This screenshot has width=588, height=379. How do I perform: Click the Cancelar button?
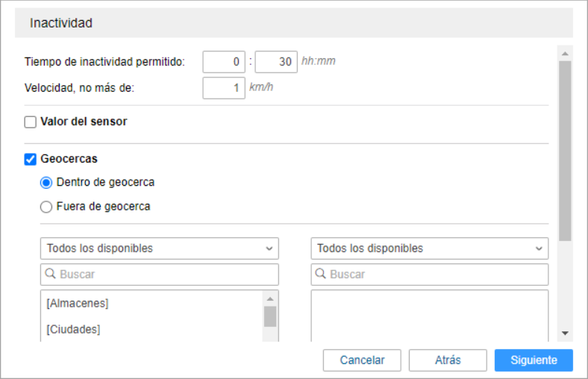coord(362,360)
